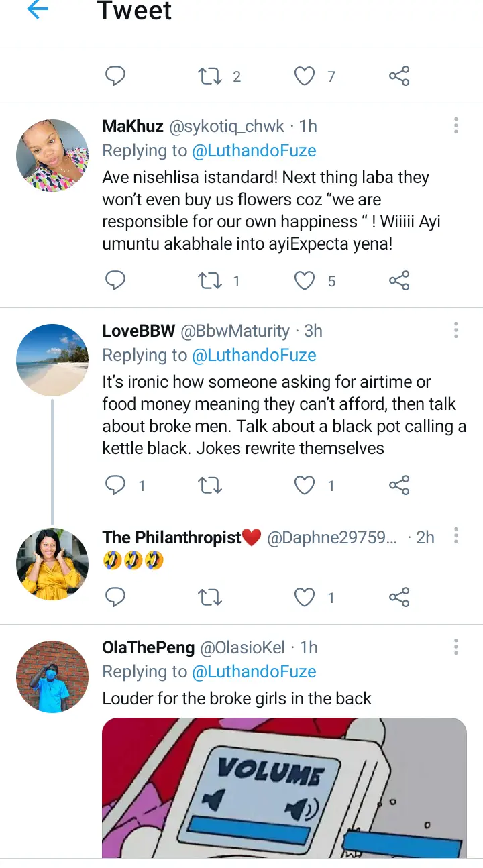Screen dimensions: 483x868
Task: Like The Philanthropist's emoji reply
Action: click(x=305, y=597)
